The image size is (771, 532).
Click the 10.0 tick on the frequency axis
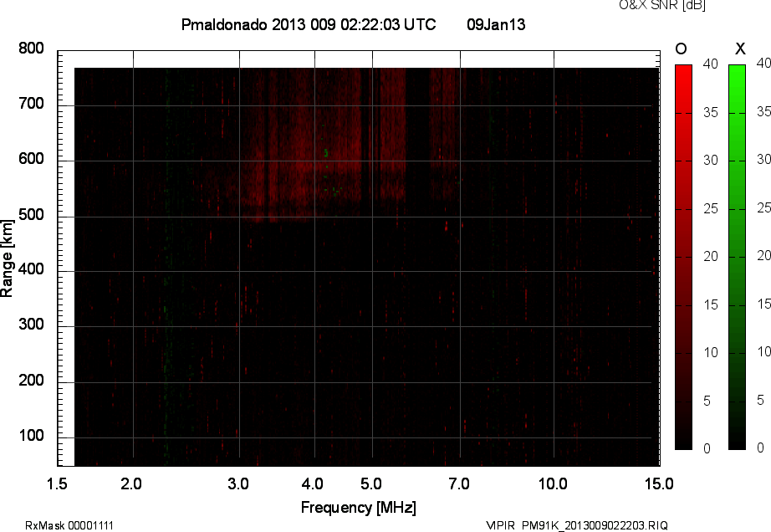(x=553, y=483)
